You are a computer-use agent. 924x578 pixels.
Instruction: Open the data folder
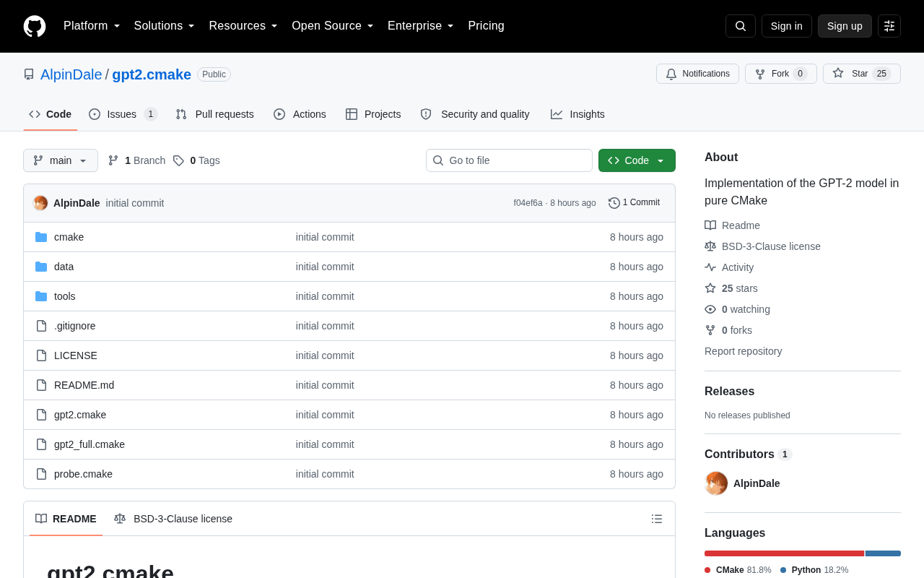point(64,267)
